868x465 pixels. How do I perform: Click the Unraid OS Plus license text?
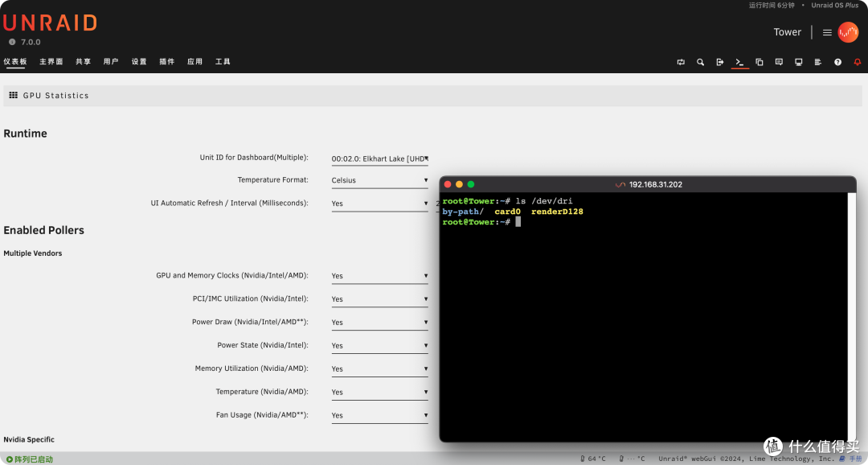point(835,5)
